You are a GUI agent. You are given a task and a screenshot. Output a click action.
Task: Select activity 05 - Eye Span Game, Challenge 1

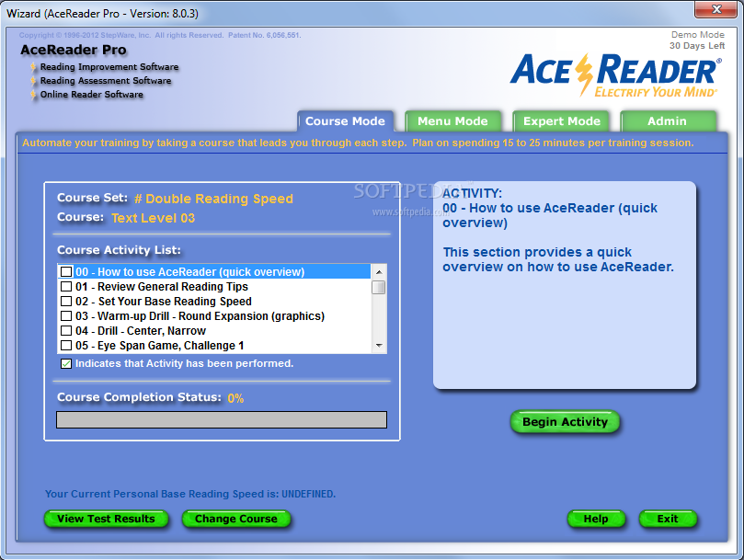214,345
